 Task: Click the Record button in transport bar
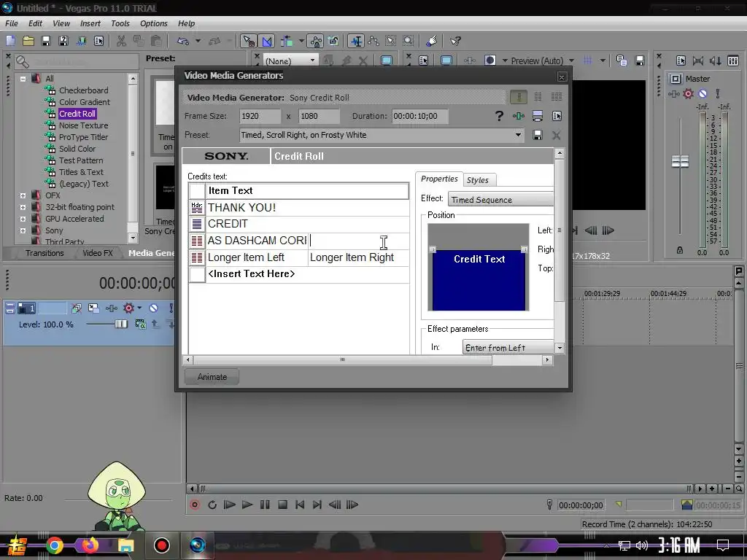click(x=194, y=505)
